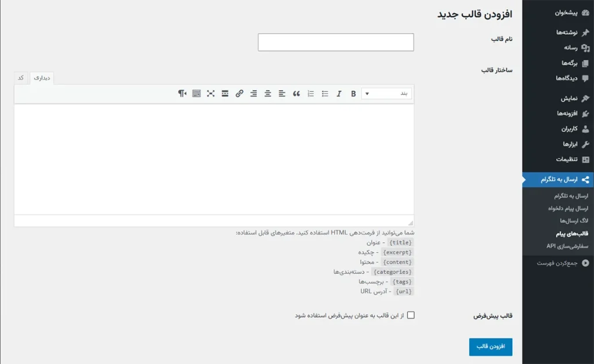Enable use this template as default checkbox
This screenshot has width=594, height=364.
click(411, 315)
